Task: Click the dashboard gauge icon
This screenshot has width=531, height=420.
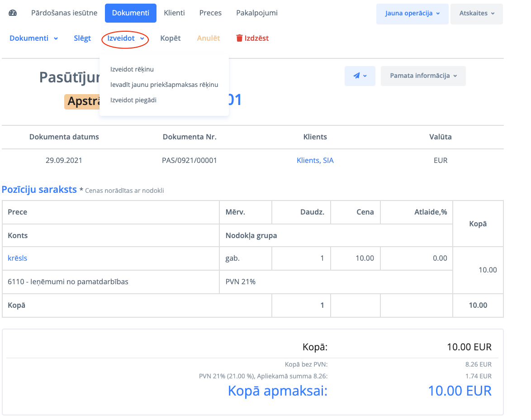Action: [x=13, y=13]
